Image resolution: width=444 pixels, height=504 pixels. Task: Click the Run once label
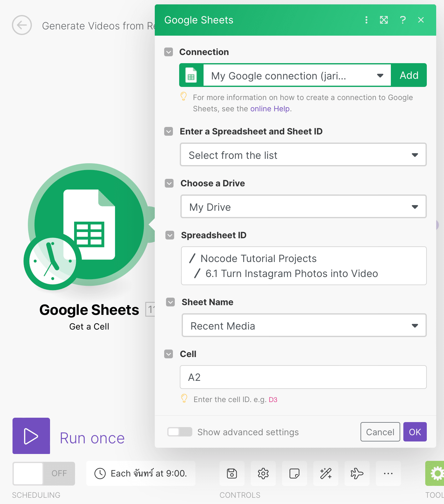tap(92, 438)
